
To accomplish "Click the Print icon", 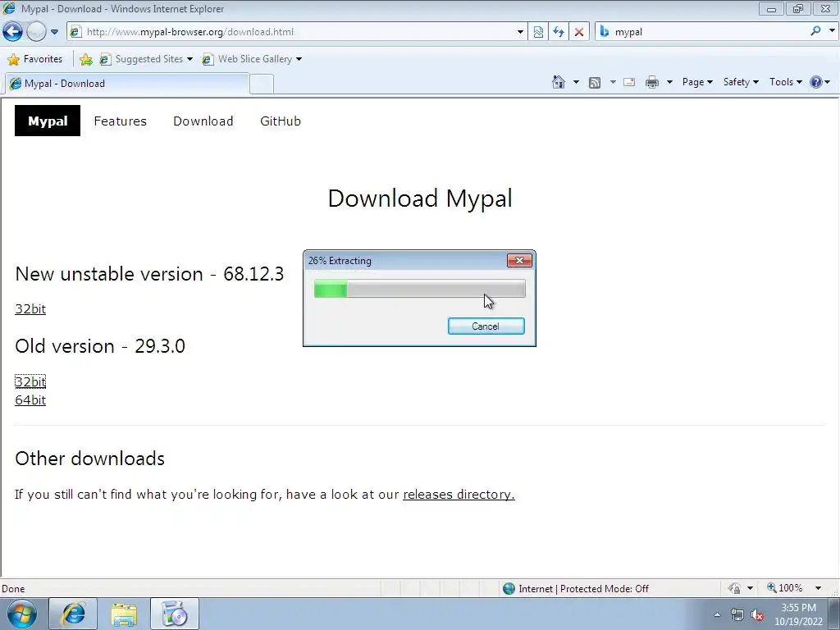I will (x=652, y=82).
